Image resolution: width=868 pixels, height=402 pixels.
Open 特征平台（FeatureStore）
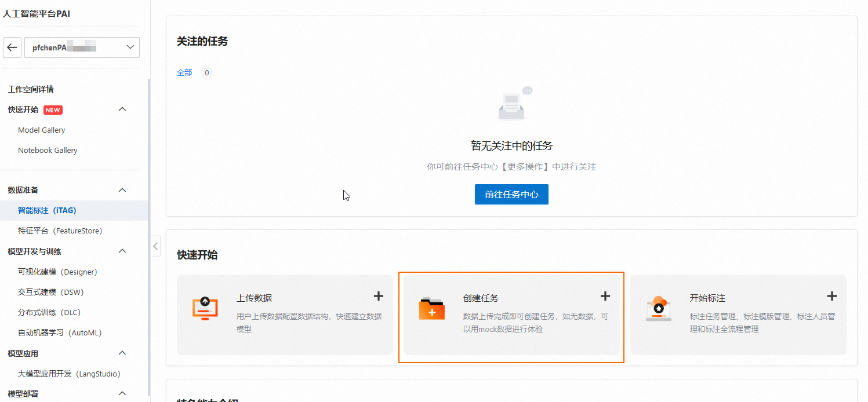(60, 231)
